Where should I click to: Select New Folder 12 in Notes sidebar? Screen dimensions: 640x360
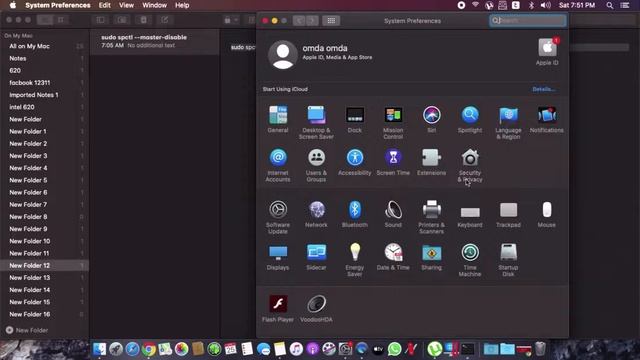click(x=45, y=265)
